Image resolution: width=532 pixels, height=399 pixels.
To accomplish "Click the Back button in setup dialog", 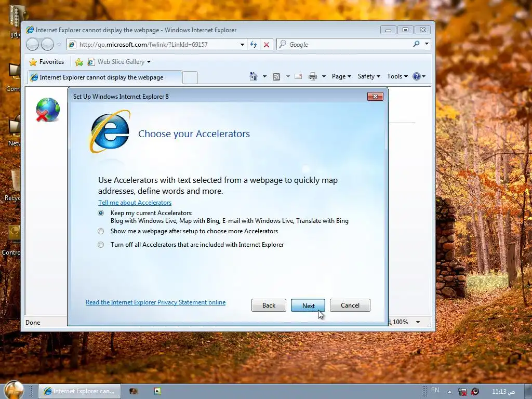I will (x=269, y=305).
